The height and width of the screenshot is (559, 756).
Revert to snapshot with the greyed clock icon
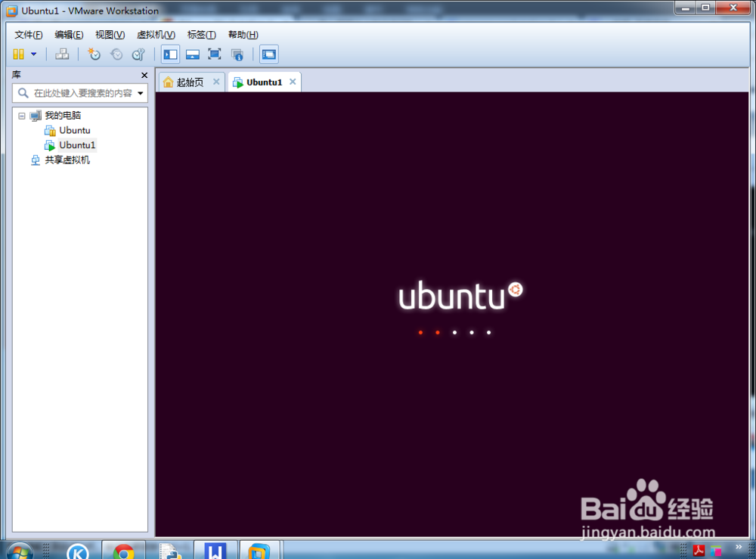pos(116,54)
